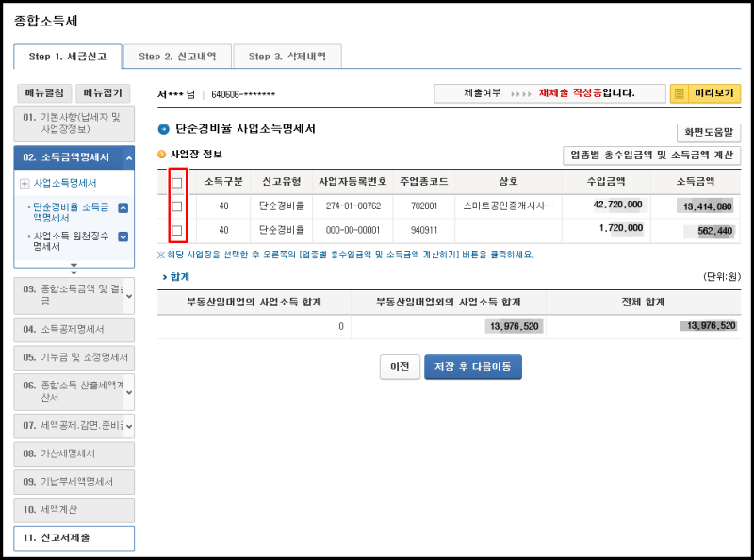Click the 화면도움말 button
This screenshot has height=560, width=754.
[x=709, y=132]
